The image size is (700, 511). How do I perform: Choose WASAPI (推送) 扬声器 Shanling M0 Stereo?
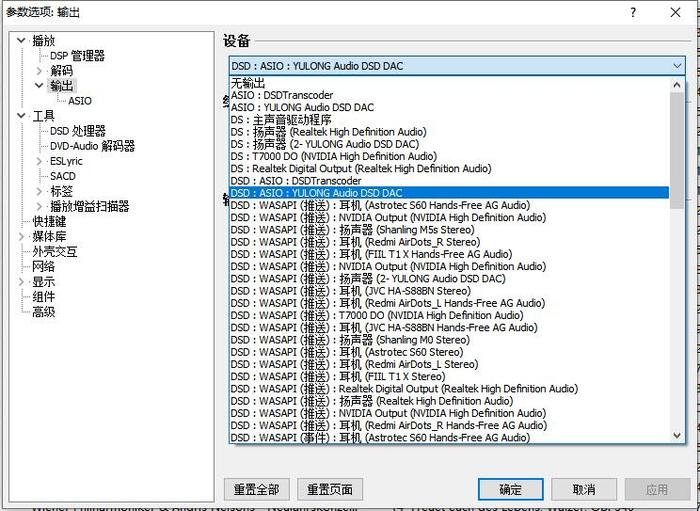(449, 340)
